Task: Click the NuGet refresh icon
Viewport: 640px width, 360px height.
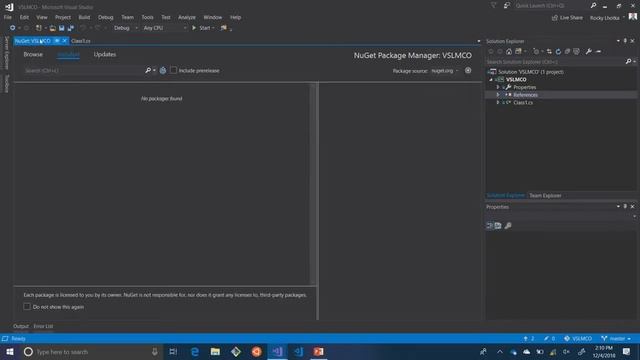Action: point(163,71)
